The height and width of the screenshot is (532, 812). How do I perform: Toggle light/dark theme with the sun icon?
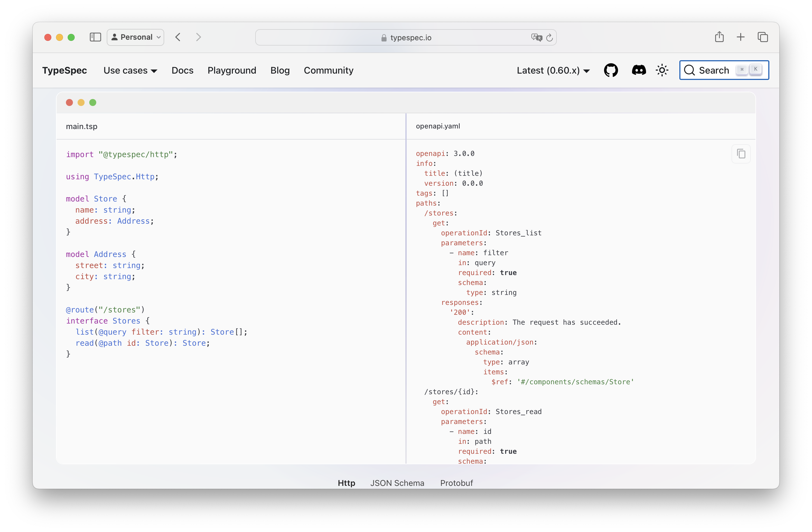click(662, 70)
